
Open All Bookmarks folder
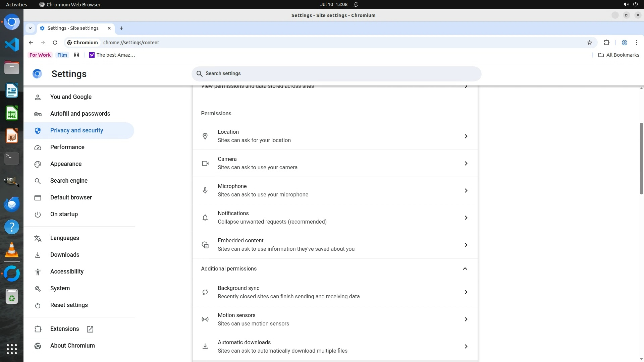[619, 55]
